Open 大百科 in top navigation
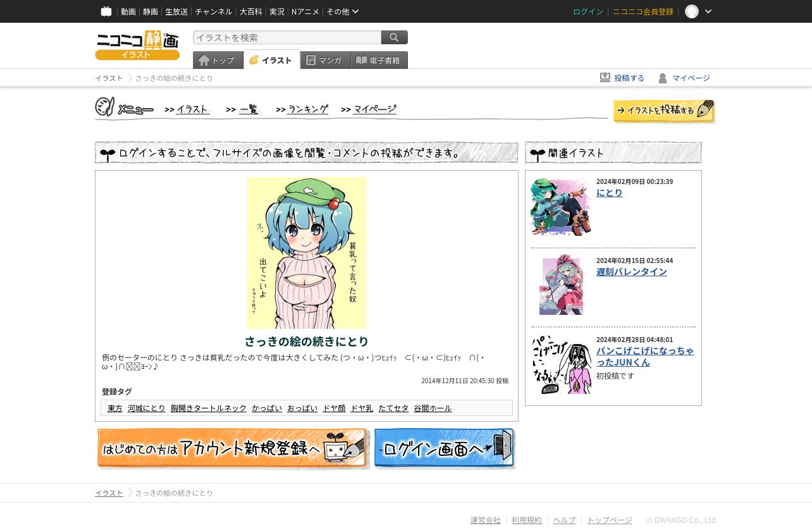Screen dimensions: 812x528 [x=250, y=11]
